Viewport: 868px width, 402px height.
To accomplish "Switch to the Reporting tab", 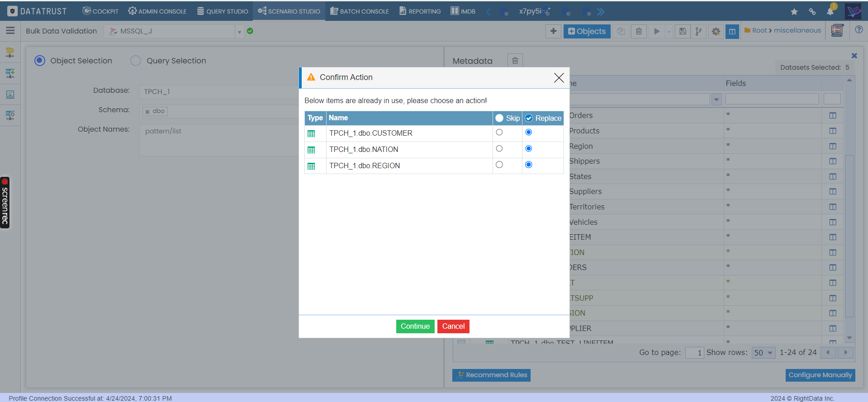I will coord(420,11).
